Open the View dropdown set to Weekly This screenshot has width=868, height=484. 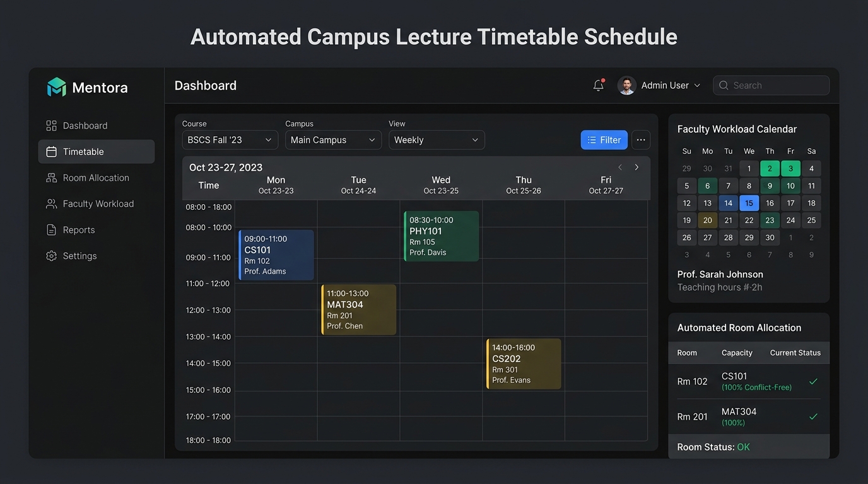[437, 140]
